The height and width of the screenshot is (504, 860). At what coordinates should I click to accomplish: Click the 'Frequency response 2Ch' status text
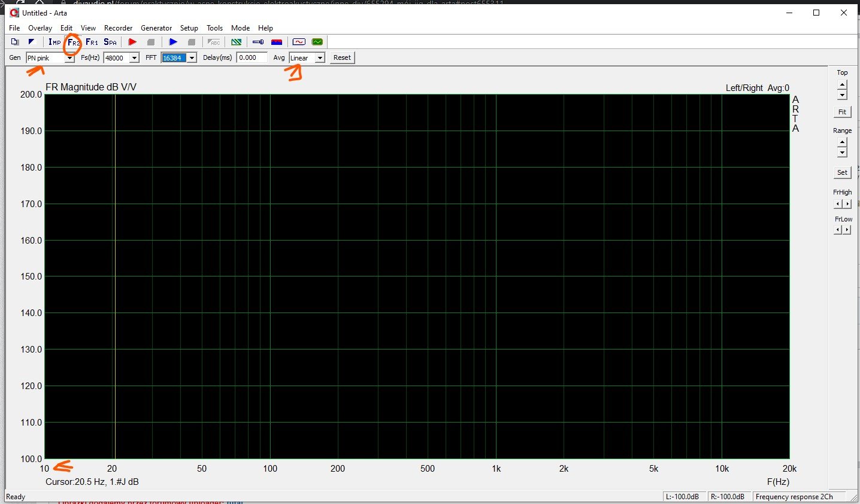794,497
